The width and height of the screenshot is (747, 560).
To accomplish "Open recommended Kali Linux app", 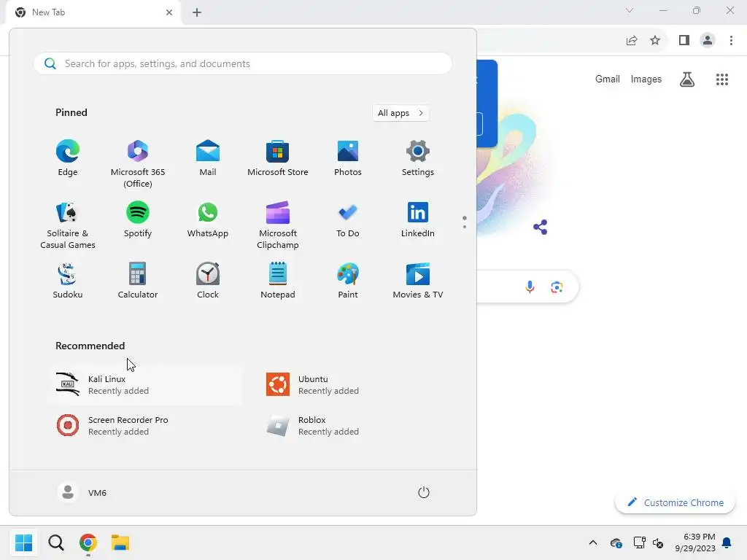I will [x=145, y=385].
